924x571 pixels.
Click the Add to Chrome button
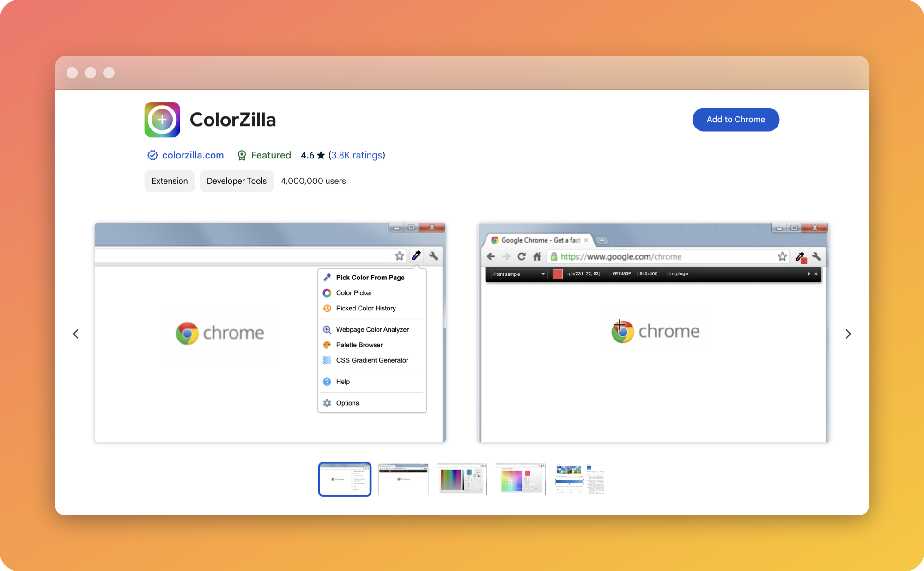coord(736,119)
